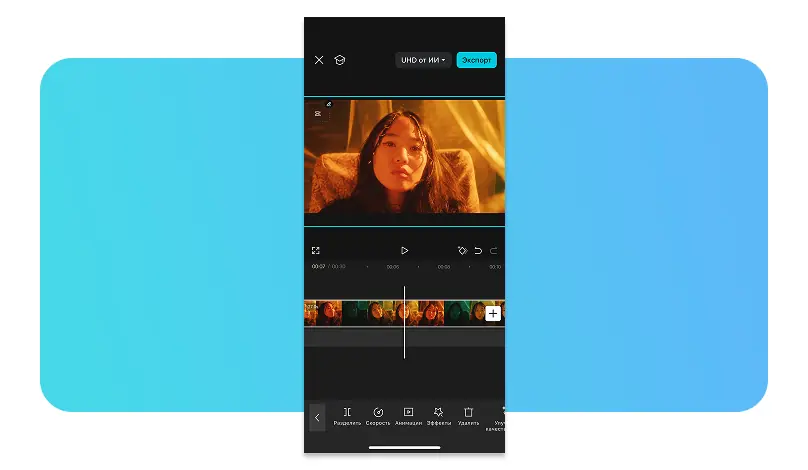Tap the video preview image
Viewport: 808px width, 470px height.
tap(405, 156)
